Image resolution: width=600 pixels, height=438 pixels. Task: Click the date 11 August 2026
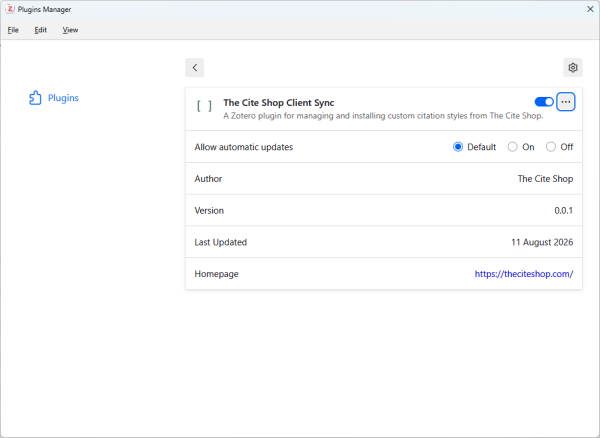542,242
